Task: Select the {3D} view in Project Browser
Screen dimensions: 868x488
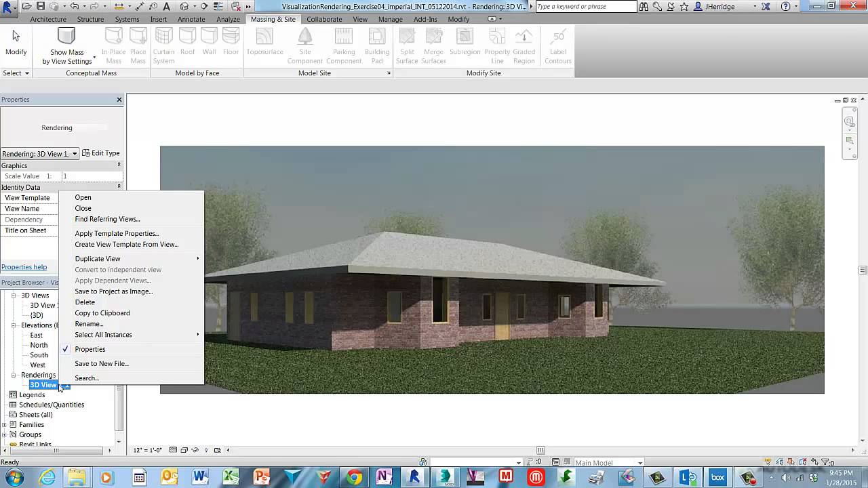Action: (37, 315)
